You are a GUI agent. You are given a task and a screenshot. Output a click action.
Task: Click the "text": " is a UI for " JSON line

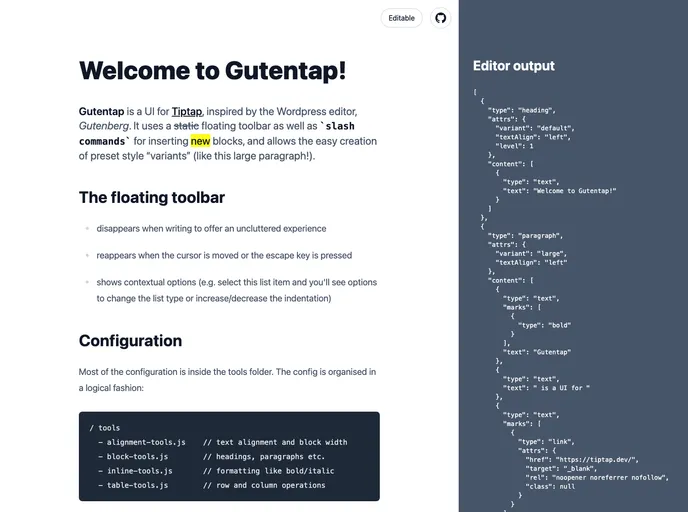(546, 388)
